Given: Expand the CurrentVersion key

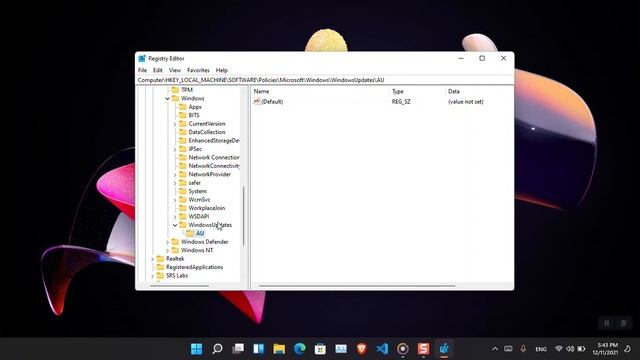Looking at the screenshot, I should point(175,124).
